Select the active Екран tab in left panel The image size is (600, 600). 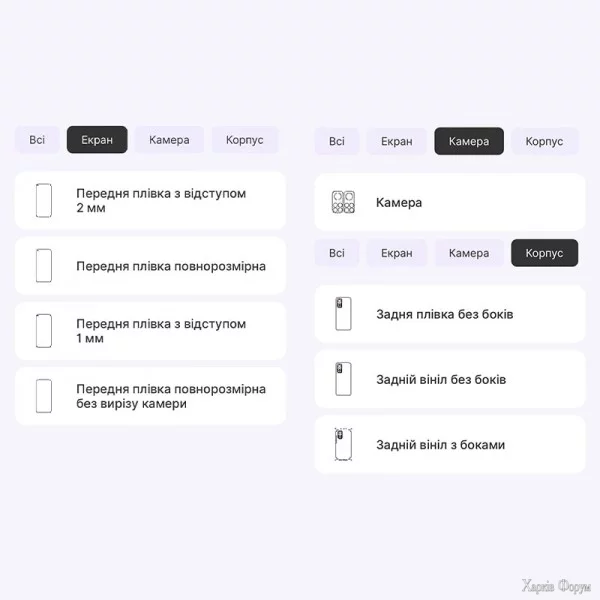[97, 140]
